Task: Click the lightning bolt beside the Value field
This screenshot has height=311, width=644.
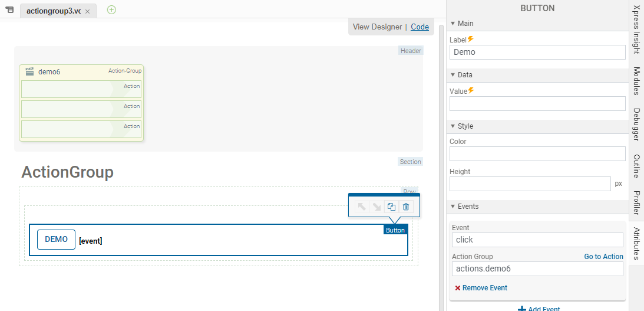Action: pos(471,91)
